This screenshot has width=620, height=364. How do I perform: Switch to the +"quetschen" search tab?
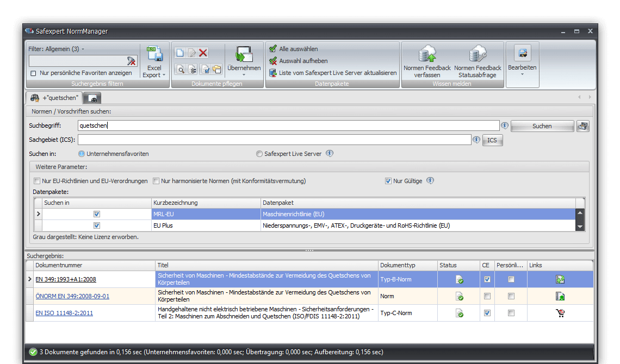(54, 97)
